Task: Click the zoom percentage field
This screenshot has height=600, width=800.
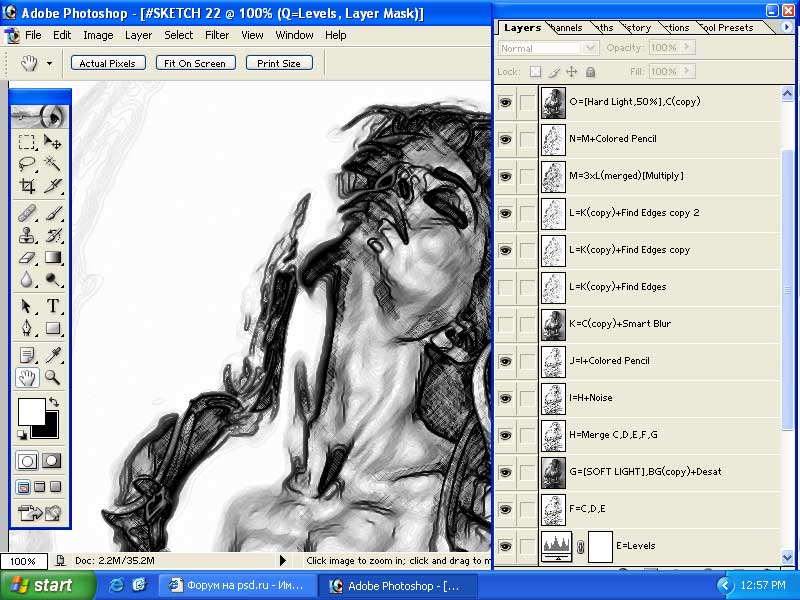Action: coord(23,561)
